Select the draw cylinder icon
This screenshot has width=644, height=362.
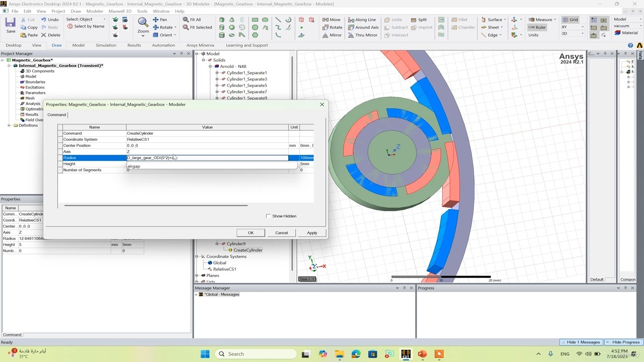[x=222, y=27]
